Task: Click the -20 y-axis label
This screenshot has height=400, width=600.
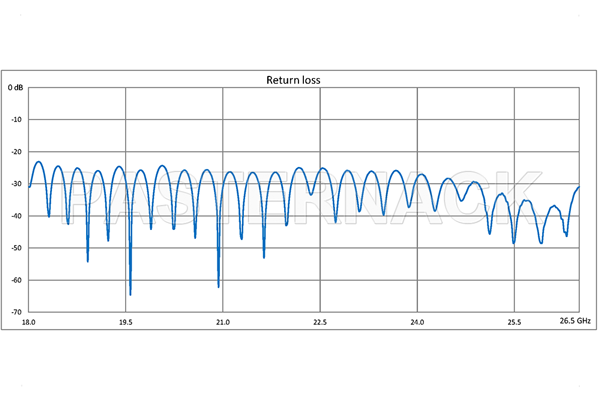Action: [x=17, y=152]
